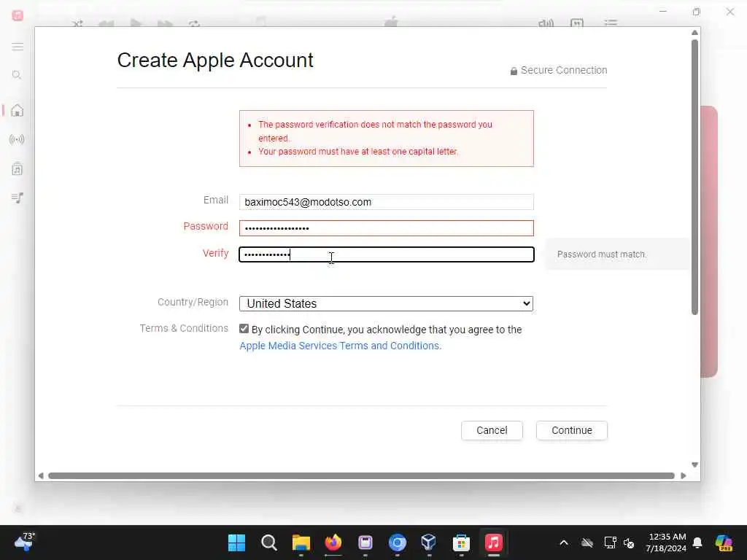
Task: Open the volume control icon
Action: click(x=546, y=23)
